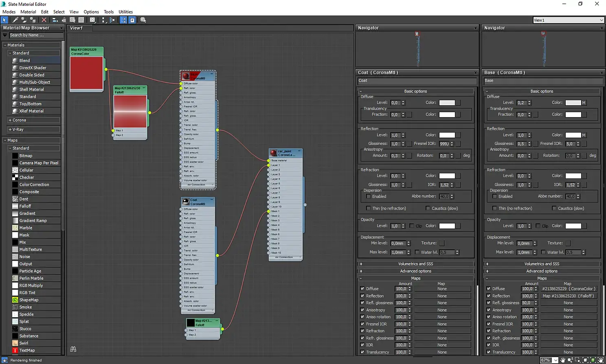Click the red X Delete Selected icon

pos(44,20)
